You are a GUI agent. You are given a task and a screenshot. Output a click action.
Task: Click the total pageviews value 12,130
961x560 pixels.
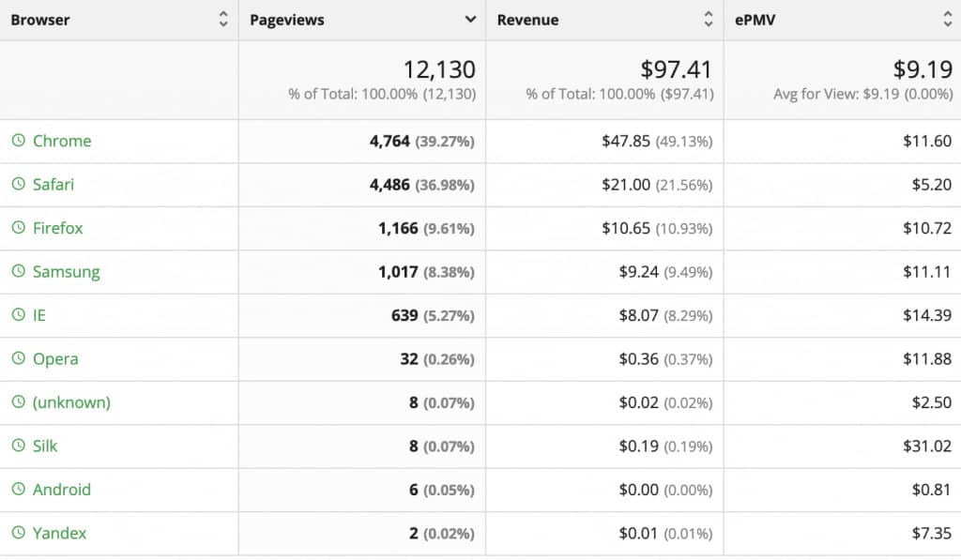[x=442, y=68]
